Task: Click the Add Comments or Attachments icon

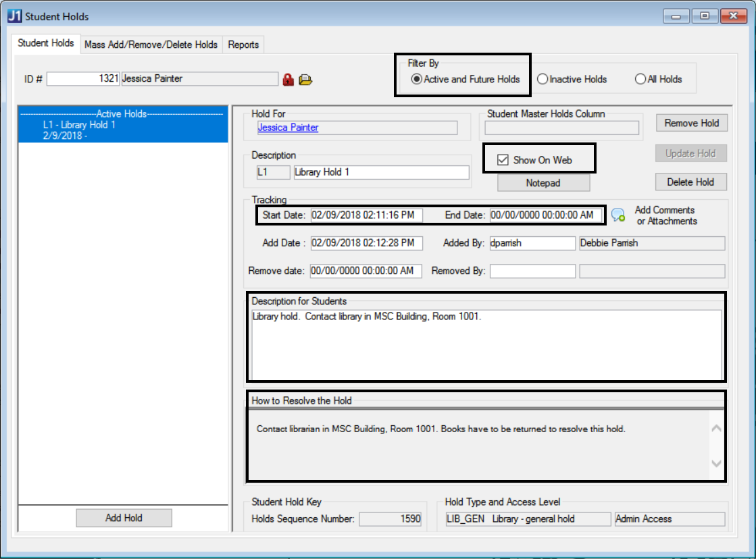Action: point(618,215)
